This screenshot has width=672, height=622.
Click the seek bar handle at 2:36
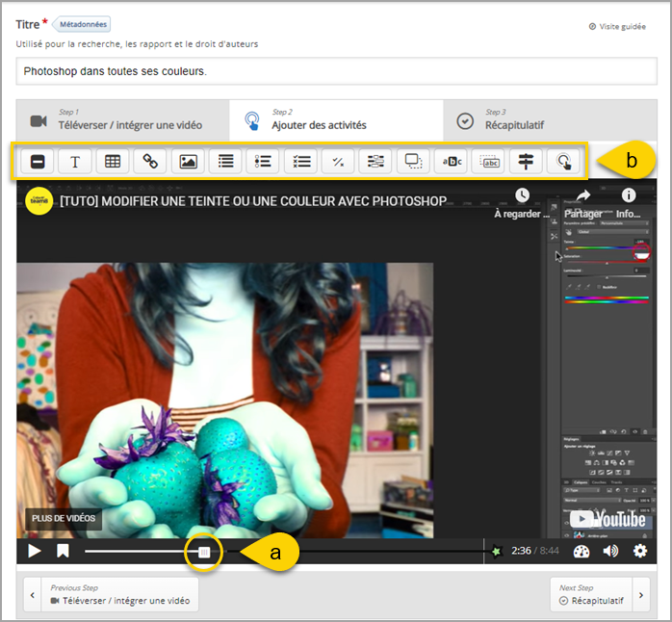pos(204,553)
